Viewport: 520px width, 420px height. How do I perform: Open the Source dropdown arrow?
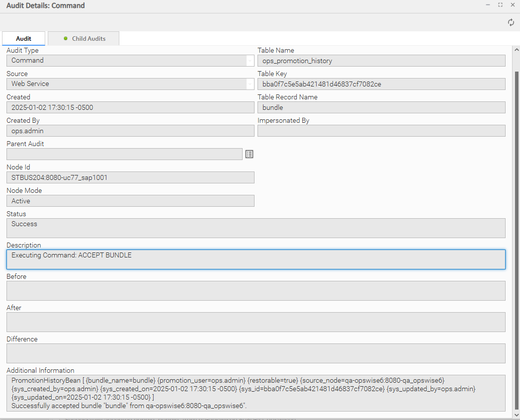[x=250, y=84]
